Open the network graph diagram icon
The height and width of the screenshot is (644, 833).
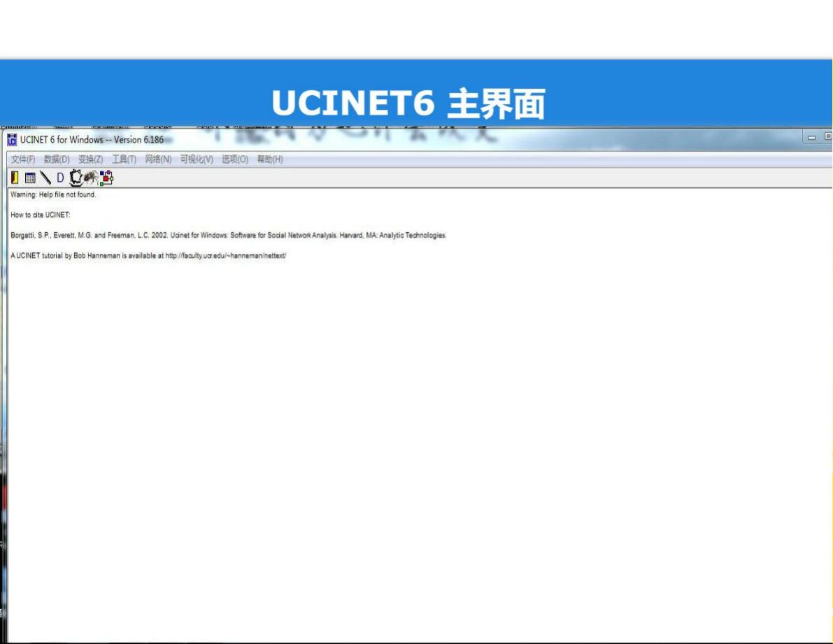click(105, 176)
